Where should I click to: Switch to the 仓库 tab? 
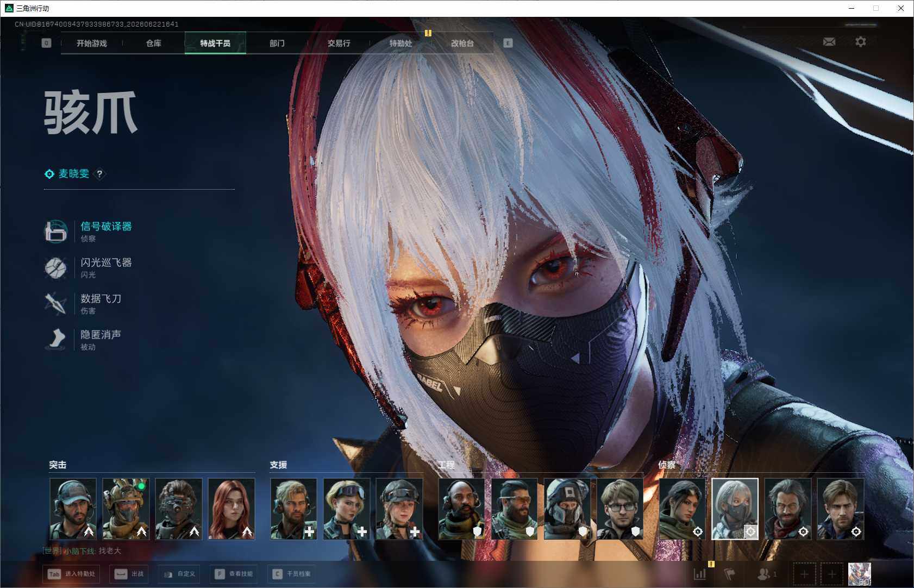point(154,43)
